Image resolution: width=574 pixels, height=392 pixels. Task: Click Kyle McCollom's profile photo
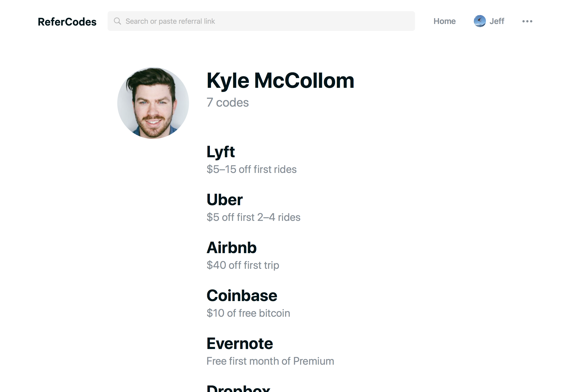pyautogui.click(x=153, y=103)
